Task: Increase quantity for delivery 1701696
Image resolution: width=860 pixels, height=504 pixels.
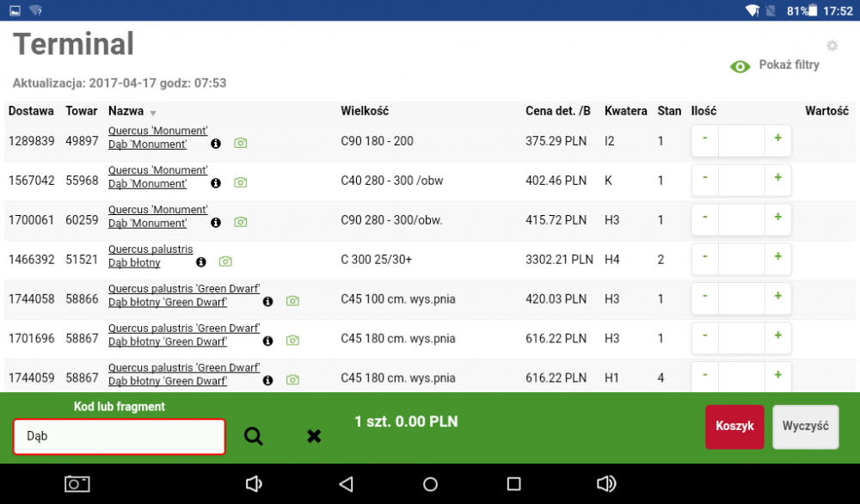Action: [x=777, y=336]
